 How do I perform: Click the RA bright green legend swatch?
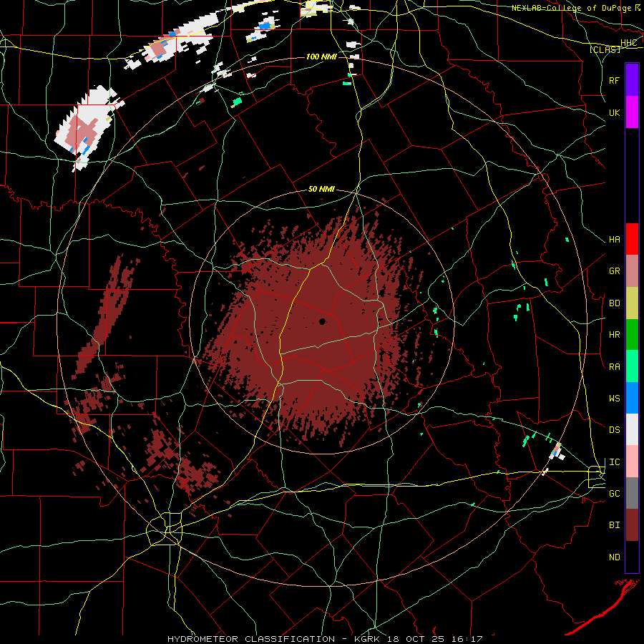(632, 366)
